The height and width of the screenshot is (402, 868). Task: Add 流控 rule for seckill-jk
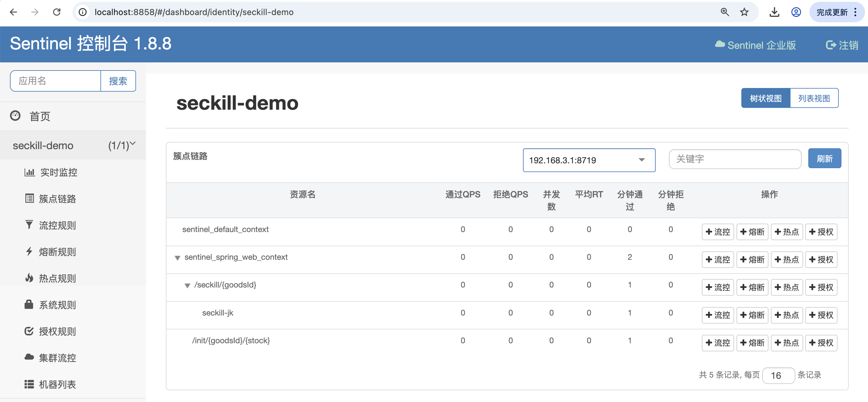718,315
